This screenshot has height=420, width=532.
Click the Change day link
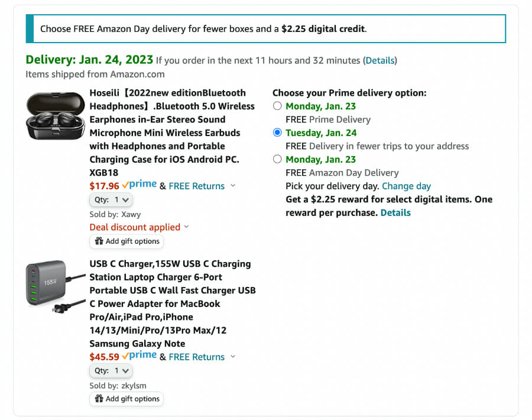coord(406,186)
